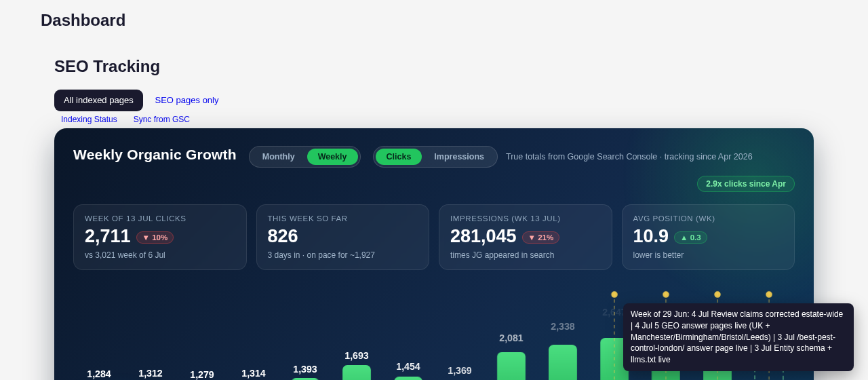Click the 1,312 bar value label

tap(151, 373)
